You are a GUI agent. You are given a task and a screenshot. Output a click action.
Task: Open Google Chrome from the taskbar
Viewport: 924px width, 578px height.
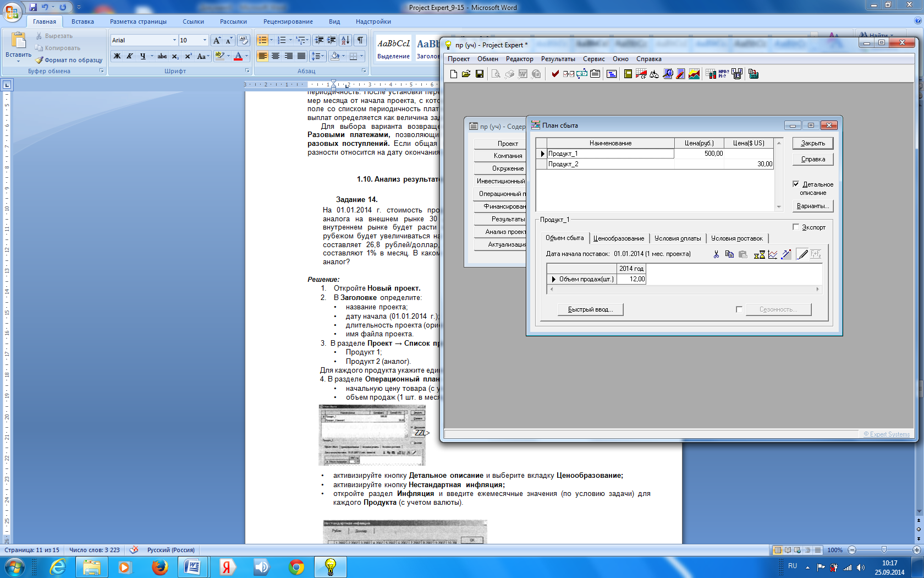click(296, 566)
